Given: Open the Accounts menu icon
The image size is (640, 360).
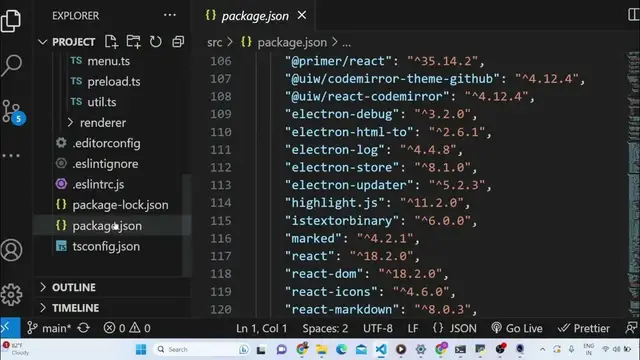Looking at the screenshot, I should click(11, 250).
